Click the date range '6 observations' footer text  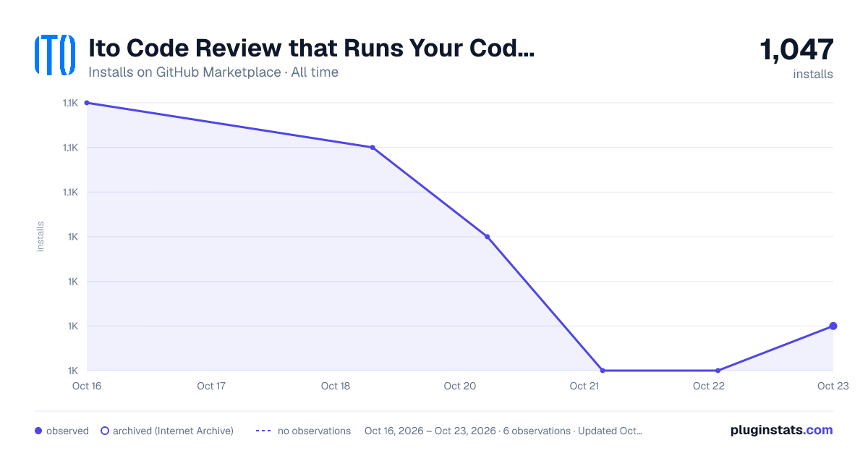(x=503, y=431)
